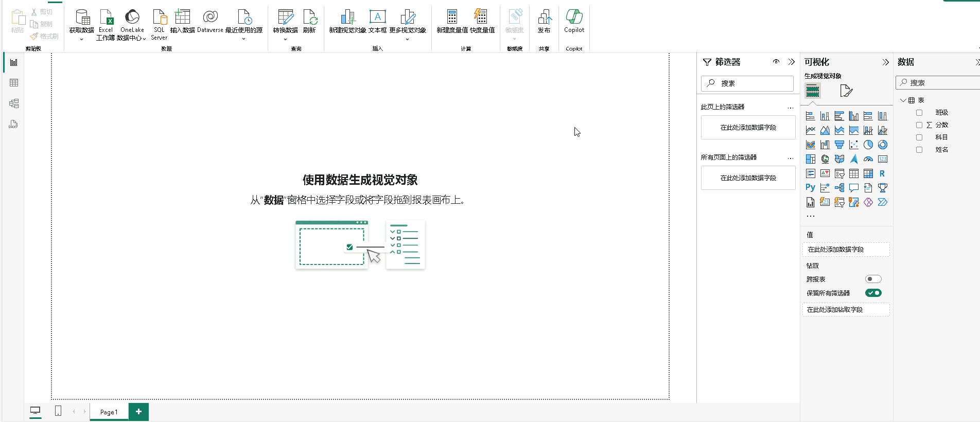The height and width of the screenshot is (422, 980).
Task: Check the 科目 field checkbox
Action: 919,137
